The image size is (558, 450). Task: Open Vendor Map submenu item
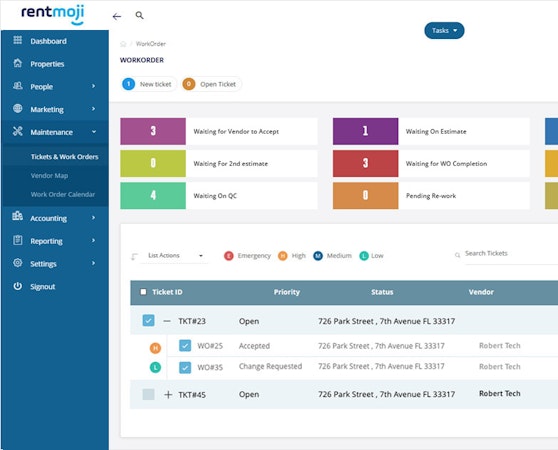(49, 175)
